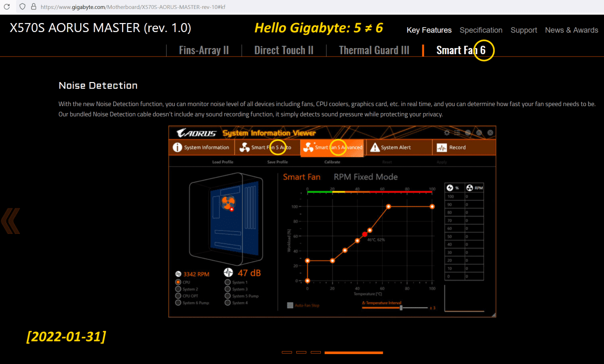Click the shield tracking-protection icon in address bar
Image resolution: width=604 pixels, height=364 pixels.
click(x=22, y=7)
